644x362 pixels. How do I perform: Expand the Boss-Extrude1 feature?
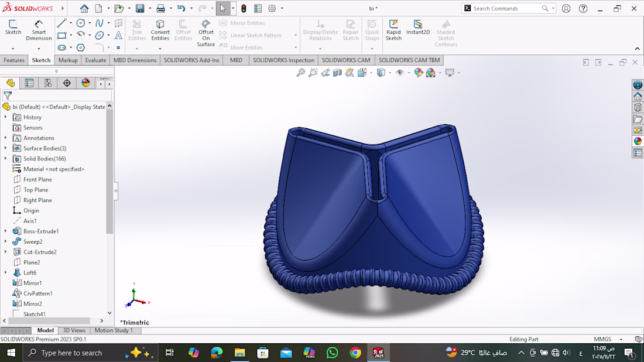(6, 231)
